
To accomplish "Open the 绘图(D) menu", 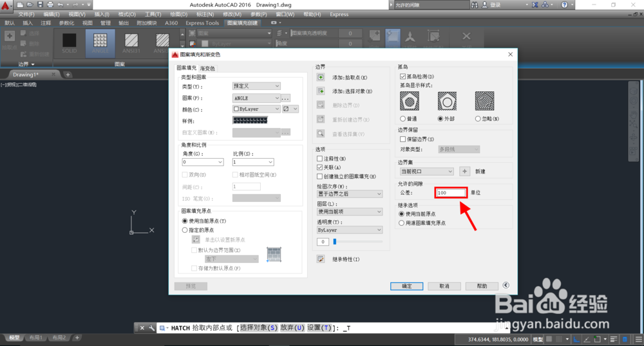I will [178, 14].
